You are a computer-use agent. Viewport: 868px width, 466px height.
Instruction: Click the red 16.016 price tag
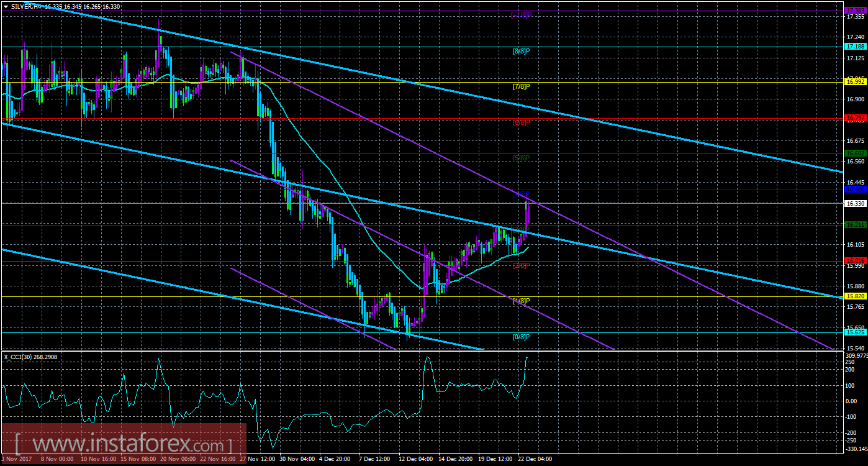coord(855,261)
